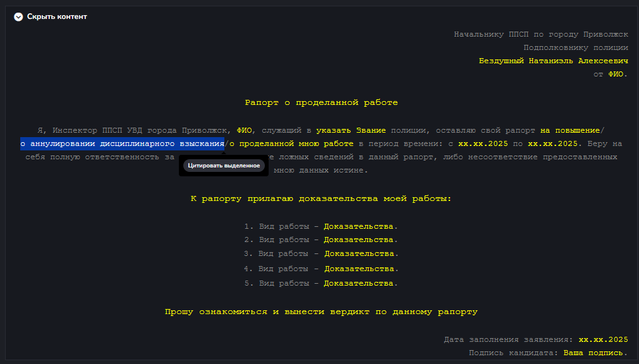Click list item '5. Вид работы'
The height and width of the screenshot is (364, 639).
321,283
